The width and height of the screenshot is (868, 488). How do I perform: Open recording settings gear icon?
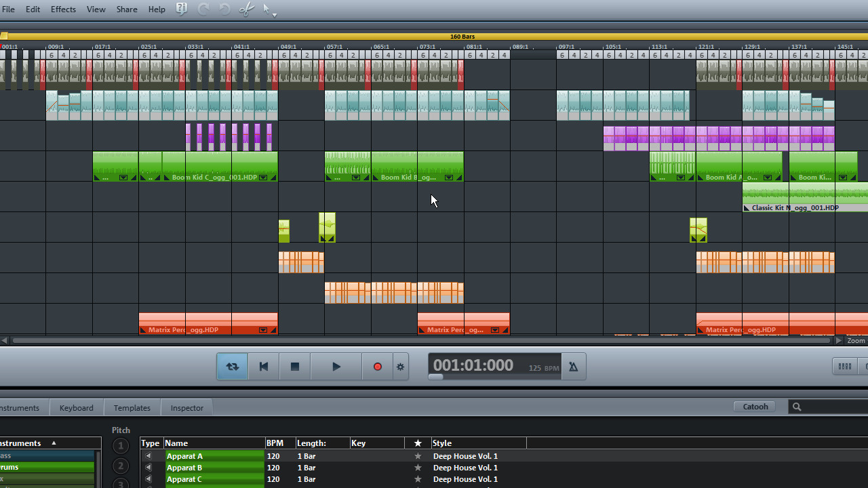point(400,367)
